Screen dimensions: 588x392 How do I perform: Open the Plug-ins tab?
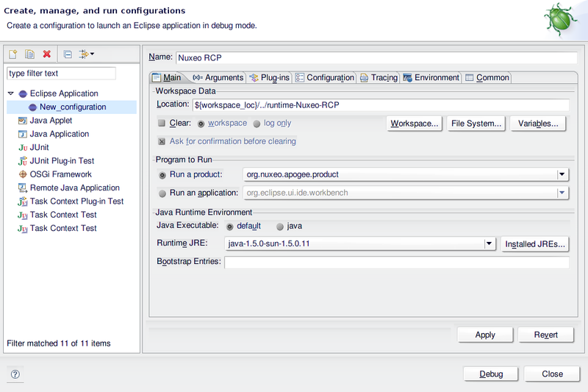(x=270, y=78)
